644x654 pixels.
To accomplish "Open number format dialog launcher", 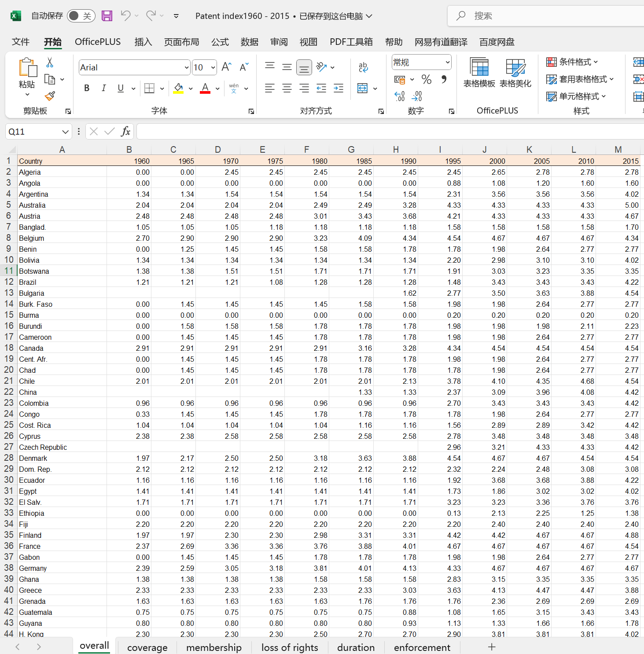I will pos(452,111).
